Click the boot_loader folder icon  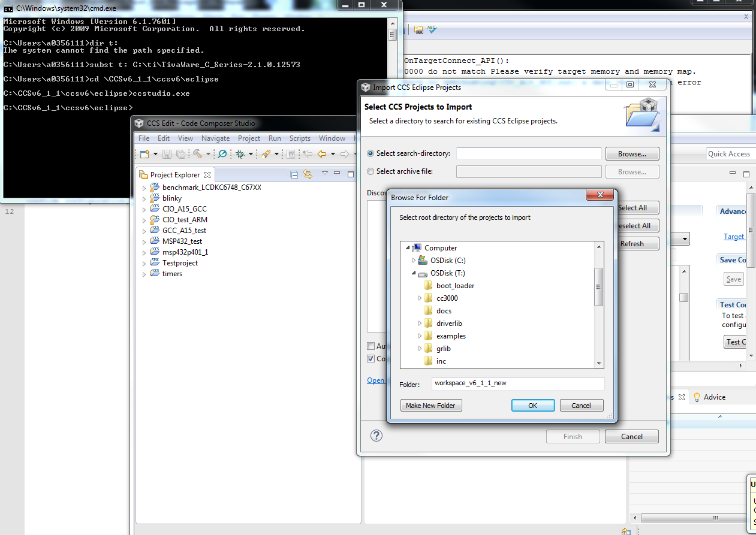(x=428, y=286)
